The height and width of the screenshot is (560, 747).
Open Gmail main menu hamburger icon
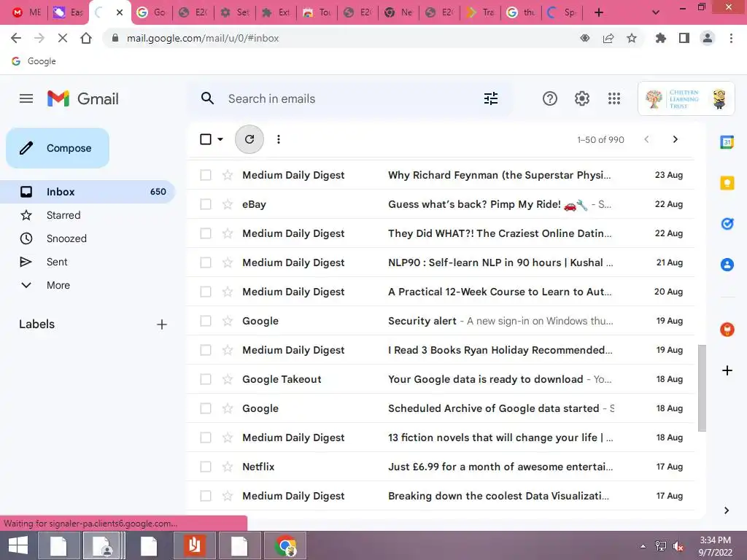[x=26, y=98]
